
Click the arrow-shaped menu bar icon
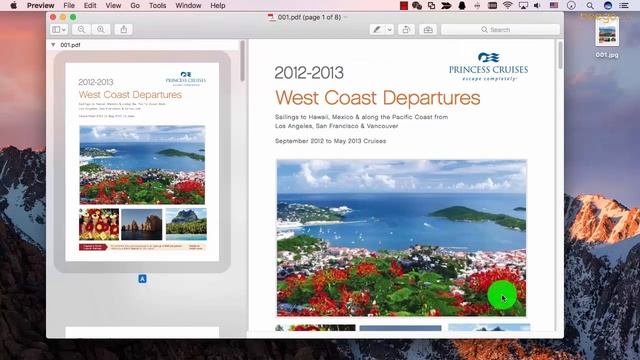pyautogui.click(x=447, y=5)
